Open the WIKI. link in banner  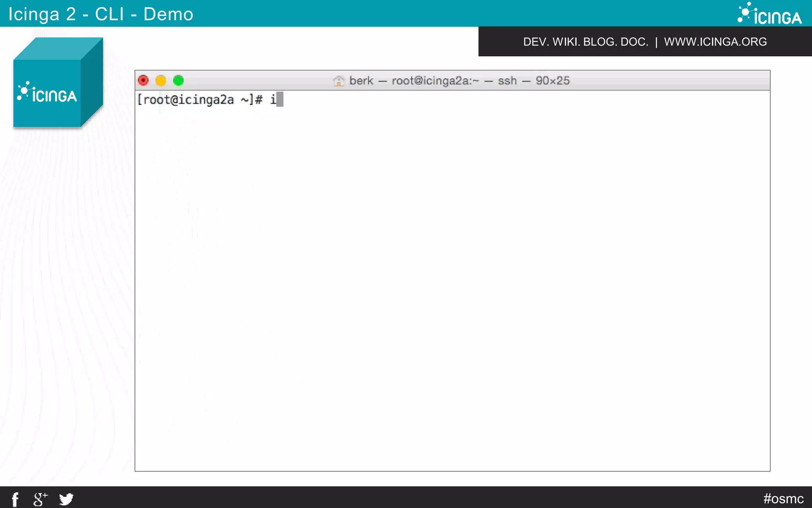click(x=566, y=42)
